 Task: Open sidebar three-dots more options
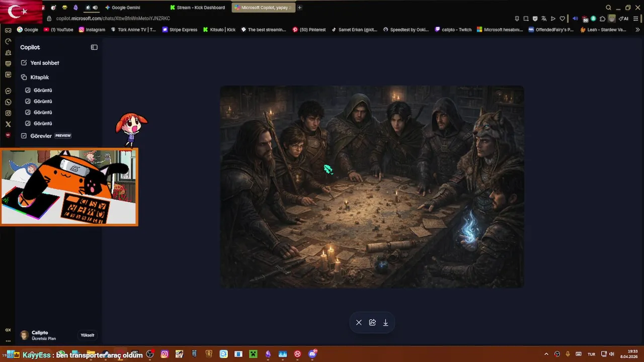(8, 340)
